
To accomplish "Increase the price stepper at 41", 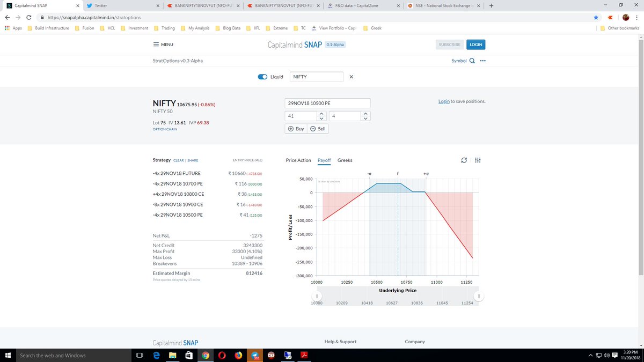I will [x=320, y=114].
